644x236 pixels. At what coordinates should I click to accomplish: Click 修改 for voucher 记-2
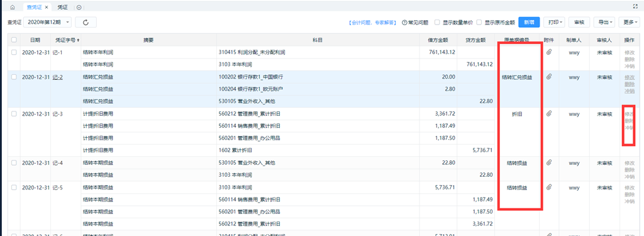pyautogui.click(x=629, y=77)
